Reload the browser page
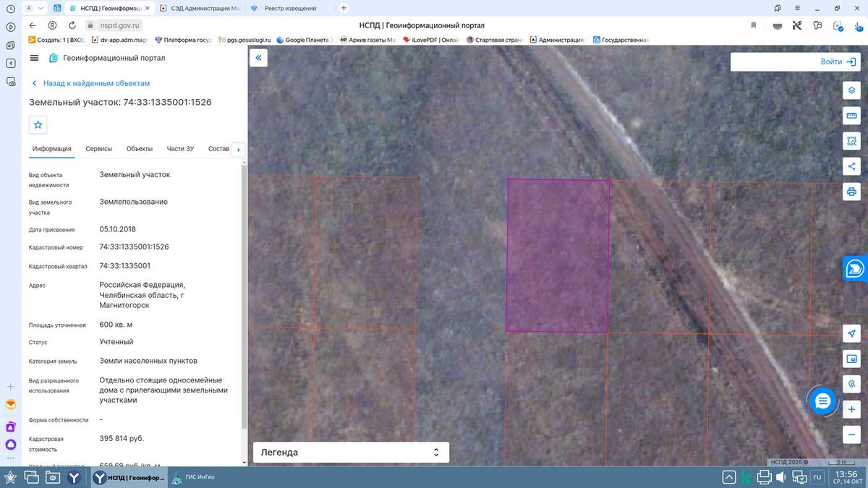 tap(71, 25)
